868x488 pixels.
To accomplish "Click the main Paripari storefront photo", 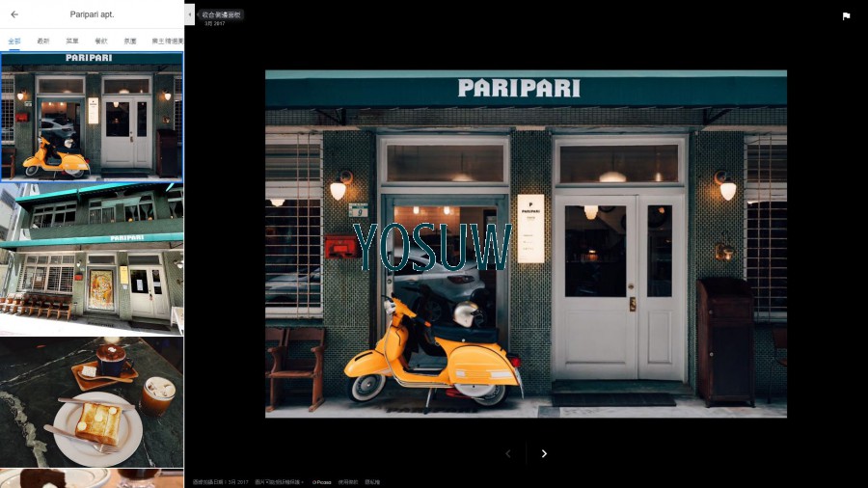I will pos(526,244).
